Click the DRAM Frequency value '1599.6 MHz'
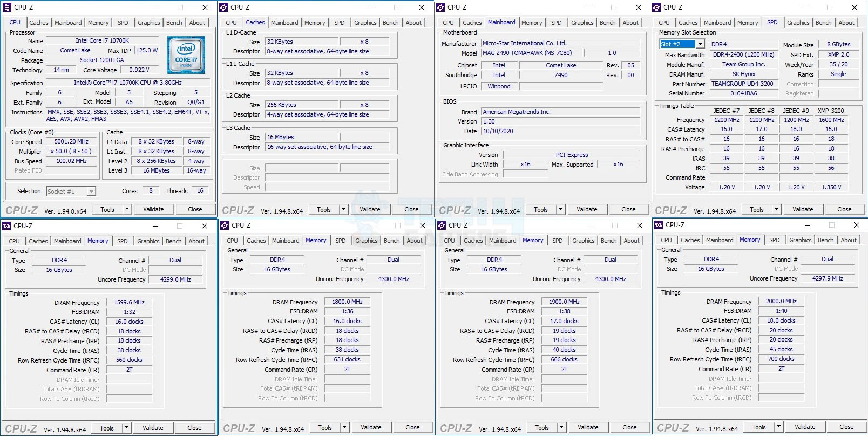Image resolution: width=868 pixels, height=437 pixels. pos(129,302)
